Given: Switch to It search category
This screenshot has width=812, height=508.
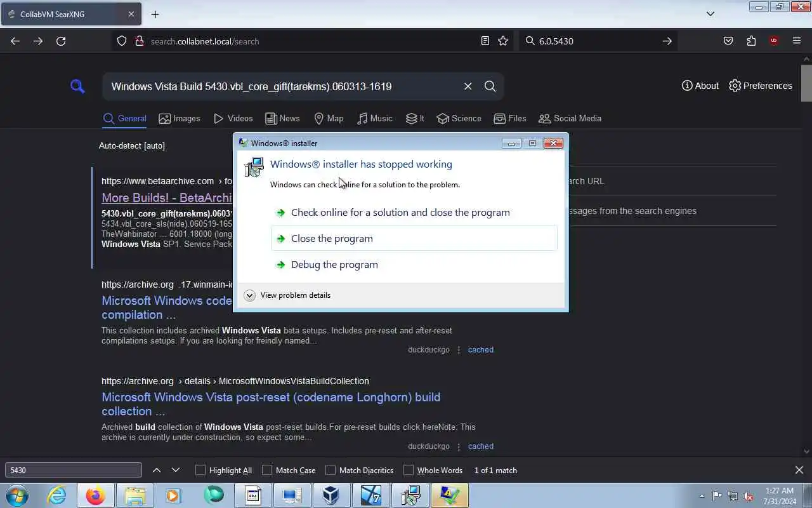Looking at the screenshot, I should pyautogui.click(x=415, y=118).
